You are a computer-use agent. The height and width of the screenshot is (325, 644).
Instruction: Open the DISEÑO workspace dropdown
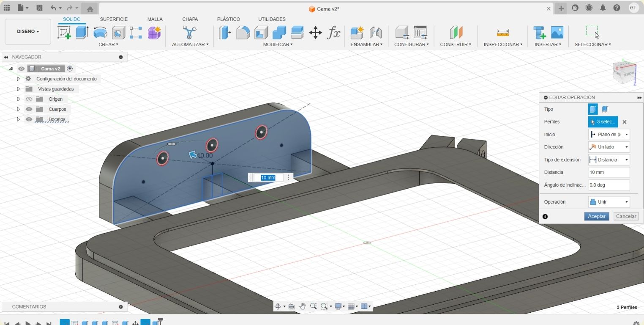click(x=28, y=31)
